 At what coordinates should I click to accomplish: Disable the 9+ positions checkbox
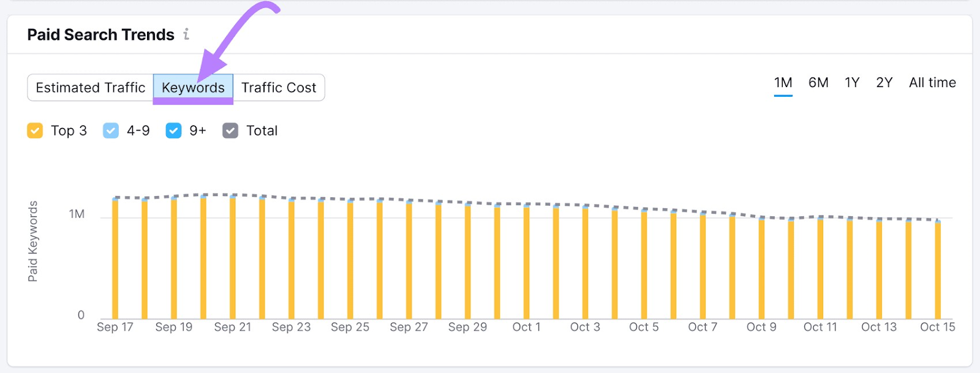click(x=174, y=130)
